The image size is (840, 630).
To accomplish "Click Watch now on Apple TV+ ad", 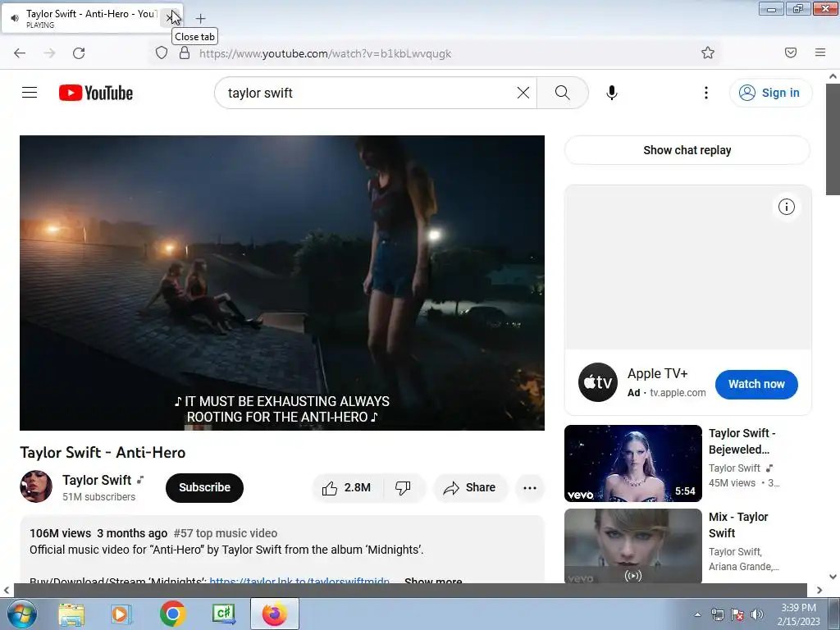I will click(x=756, y=384).
